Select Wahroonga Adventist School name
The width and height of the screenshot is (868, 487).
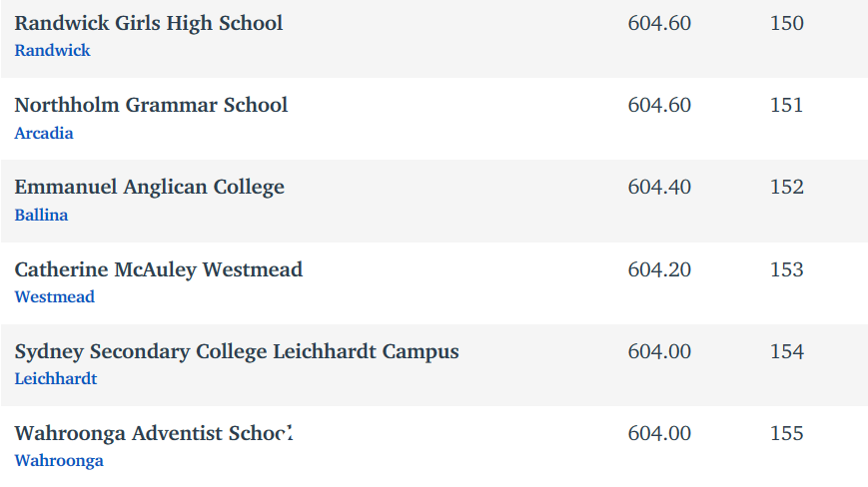click(154, 433)
